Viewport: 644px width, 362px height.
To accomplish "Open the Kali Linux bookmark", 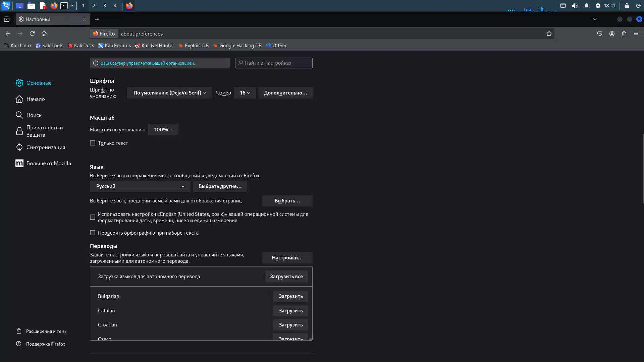I will point(17,46).
